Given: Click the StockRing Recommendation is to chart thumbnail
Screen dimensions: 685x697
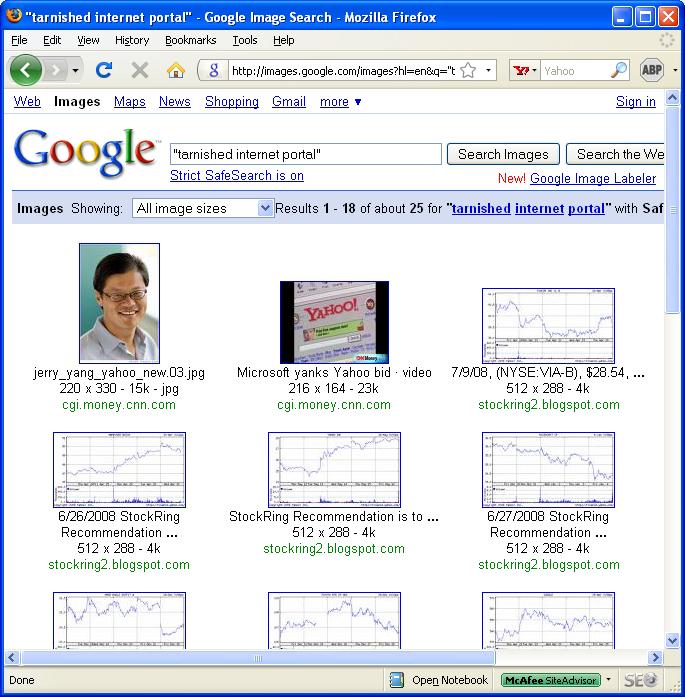Looking at the screenshot, I should pyautogui.click(x=334, y=470).
